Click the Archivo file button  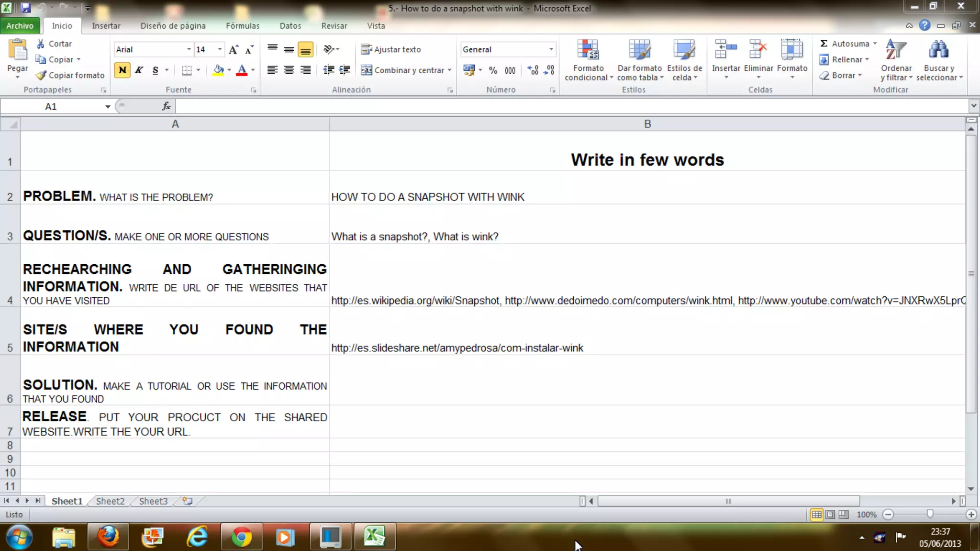pyautogui.click(x=20, y=26)
